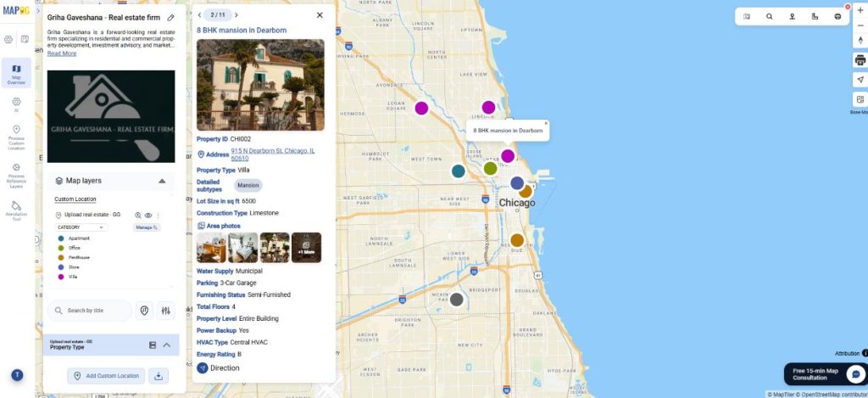
Task: Reset map north with compass icon
Action: 860,40
